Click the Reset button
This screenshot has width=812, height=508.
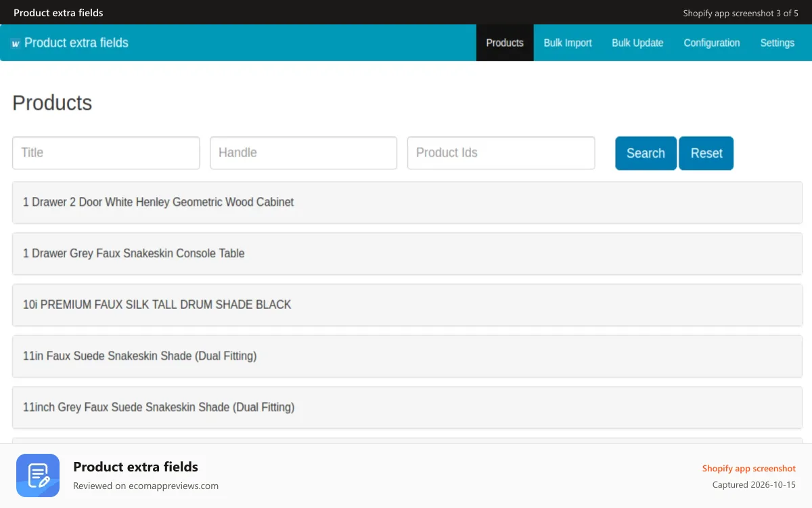[706, 153]
